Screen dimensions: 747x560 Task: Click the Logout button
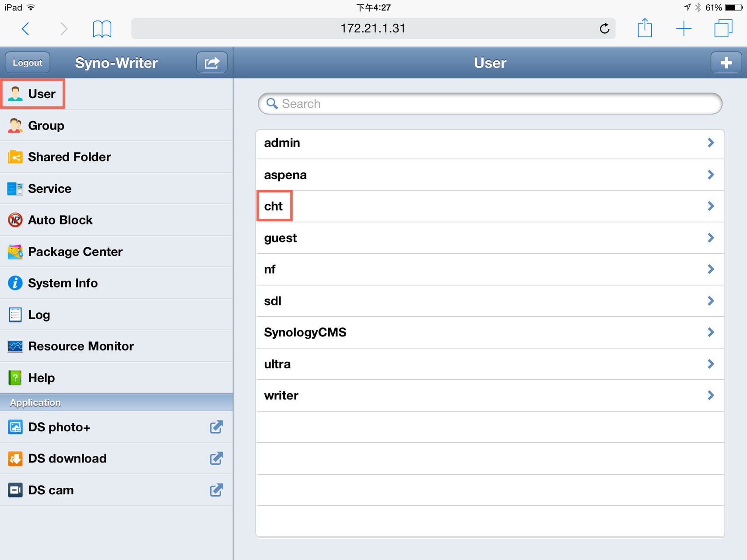[28, 63]
